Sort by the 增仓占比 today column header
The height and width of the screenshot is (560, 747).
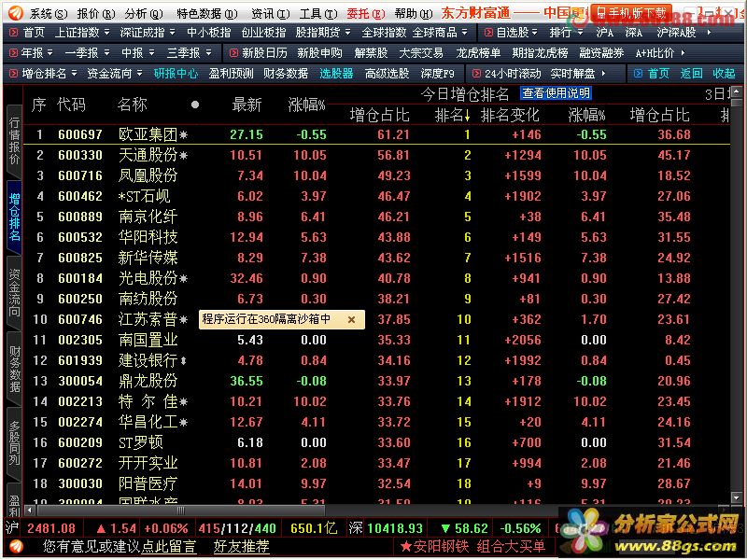pos(380,115)
